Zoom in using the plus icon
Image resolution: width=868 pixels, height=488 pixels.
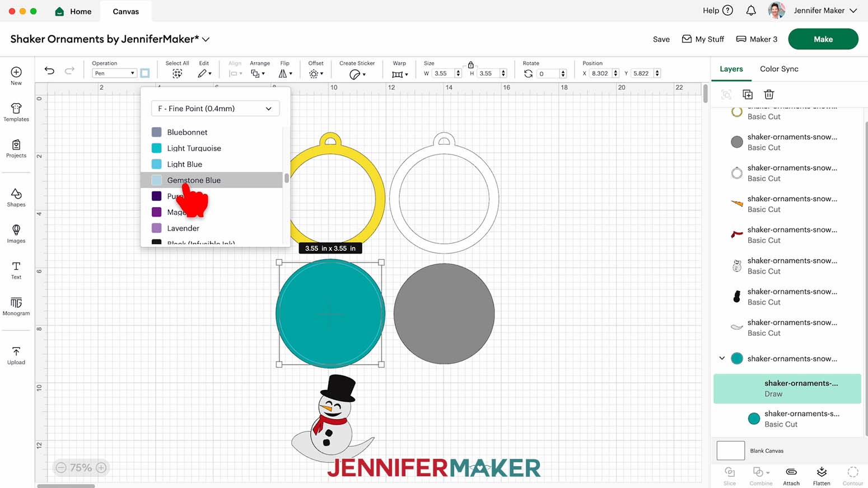(101, 467)
